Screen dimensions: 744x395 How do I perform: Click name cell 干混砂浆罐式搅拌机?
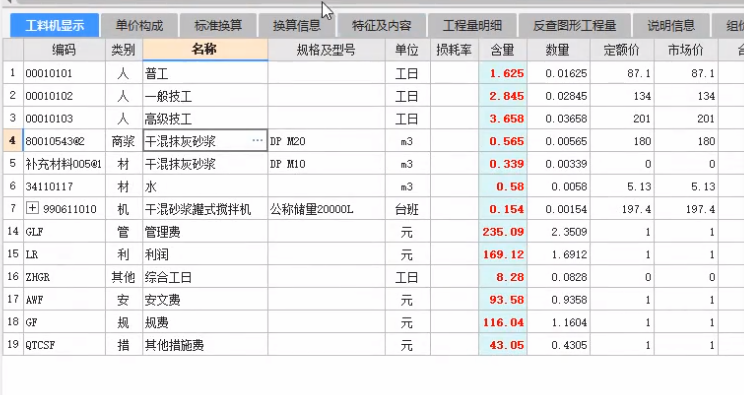coord(205,209)
